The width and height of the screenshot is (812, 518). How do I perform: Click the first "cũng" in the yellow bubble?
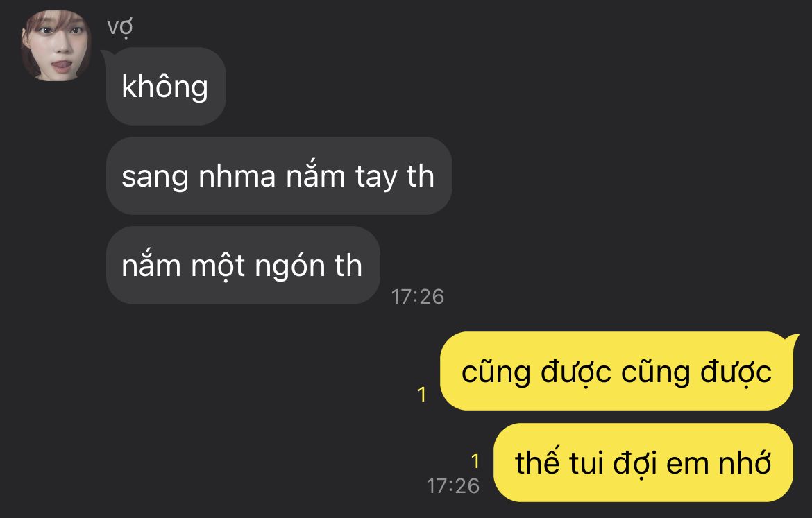click(x=496, y=373)
